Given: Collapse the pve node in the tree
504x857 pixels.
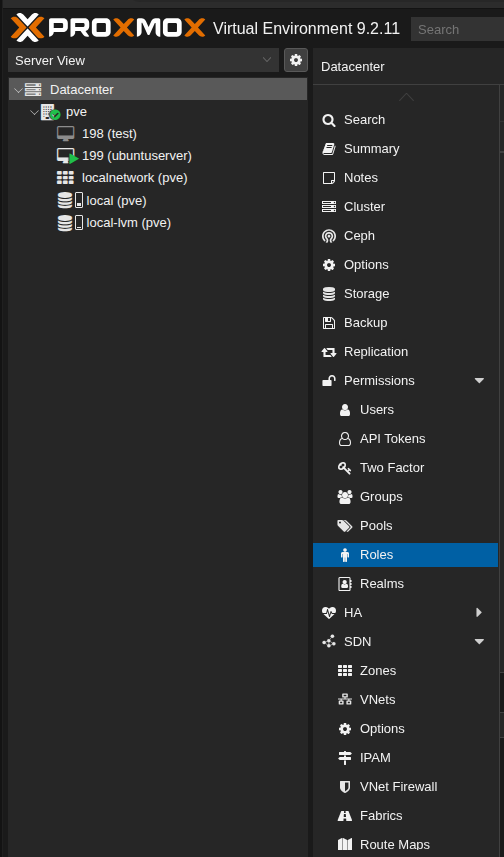Looking at the screenshot, I should 34,112.
